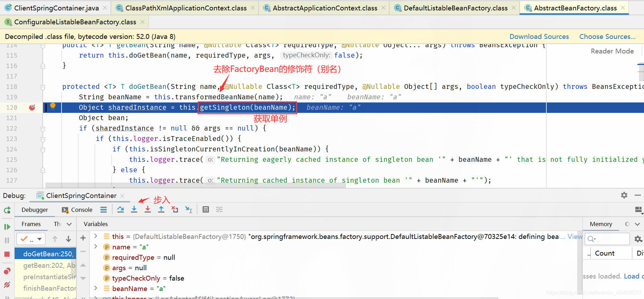Screen dimensions: 644x299
Task: Open the Debugger tab
Action: coord(35,210)
